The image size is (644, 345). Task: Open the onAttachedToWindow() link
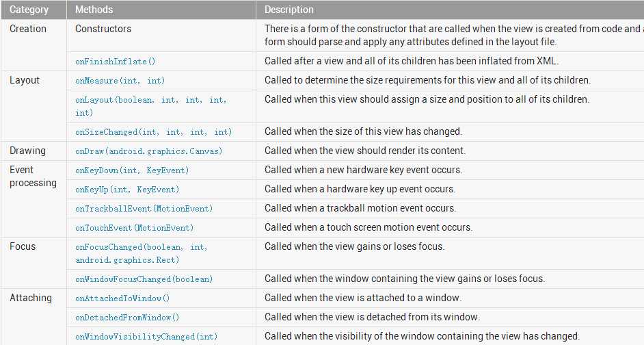(122, 298)
